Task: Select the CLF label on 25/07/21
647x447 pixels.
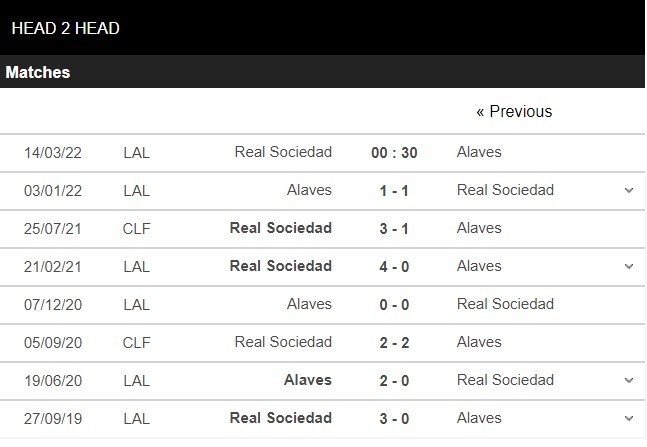Action: click(x=137, y=229)
